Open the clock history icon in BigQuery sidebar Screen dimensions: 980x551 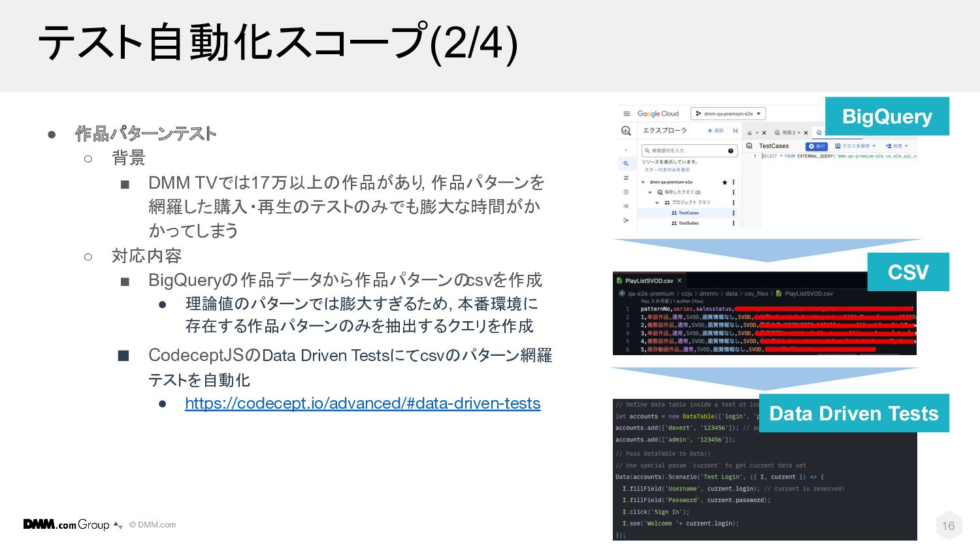[x=626, y=192]
